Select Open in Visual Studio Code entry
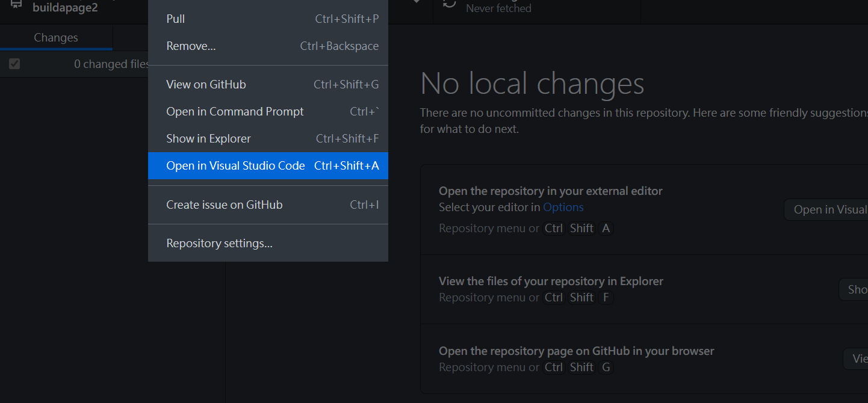Image resolution: width=868 pixels, height=403 pixels. point(268,165)
